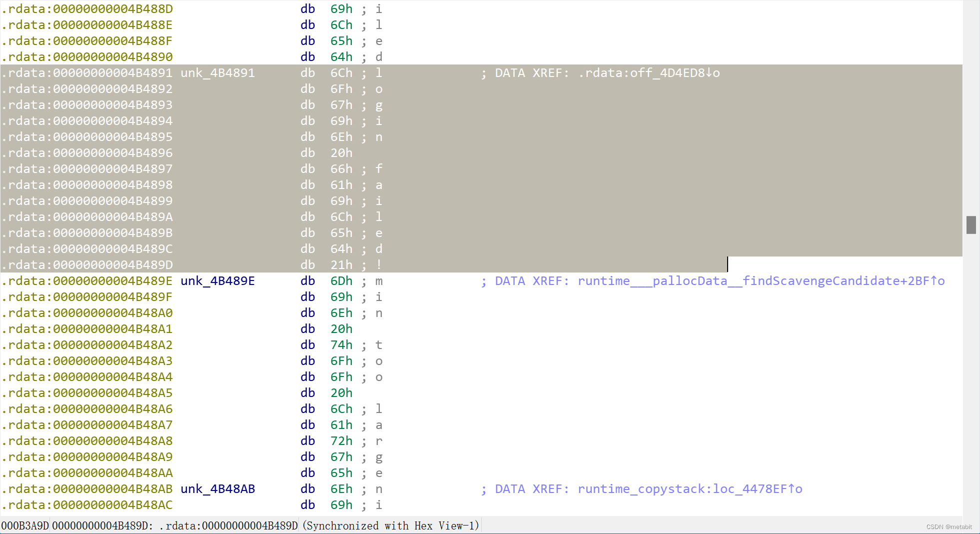This screenshot has height=534, width=980.
Task: Click address .rdata:00000000004B488D
Action: (87, 9)
